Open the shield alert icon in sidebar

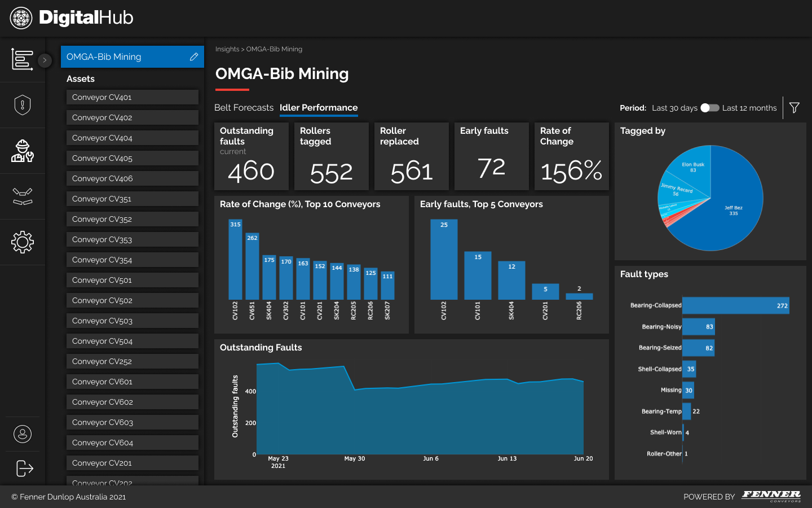coord(22,105)
